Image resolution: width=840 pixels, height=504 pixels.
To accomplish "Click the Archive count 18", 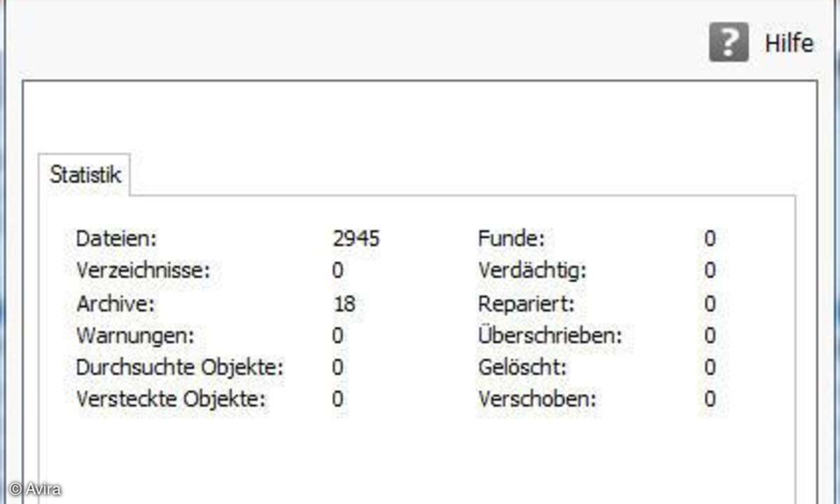I will pyautogui.click(x=344, y=304).
